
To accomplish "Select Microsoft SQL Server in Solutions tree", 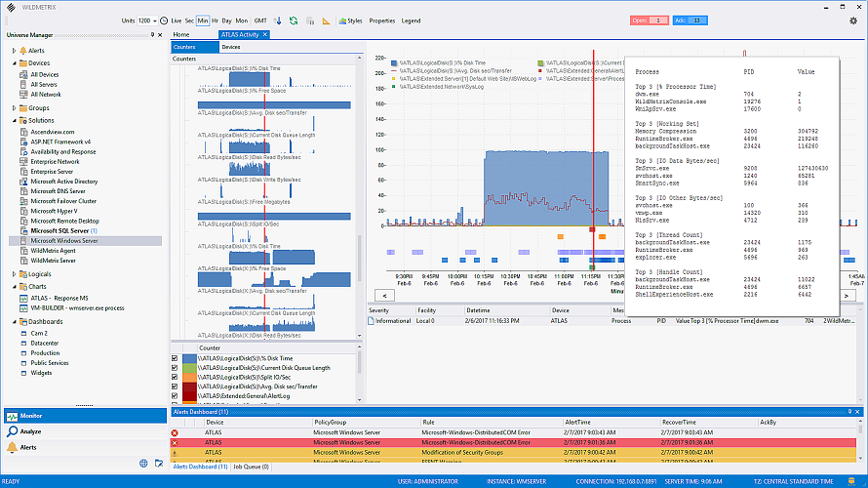I will pos(59,231).
